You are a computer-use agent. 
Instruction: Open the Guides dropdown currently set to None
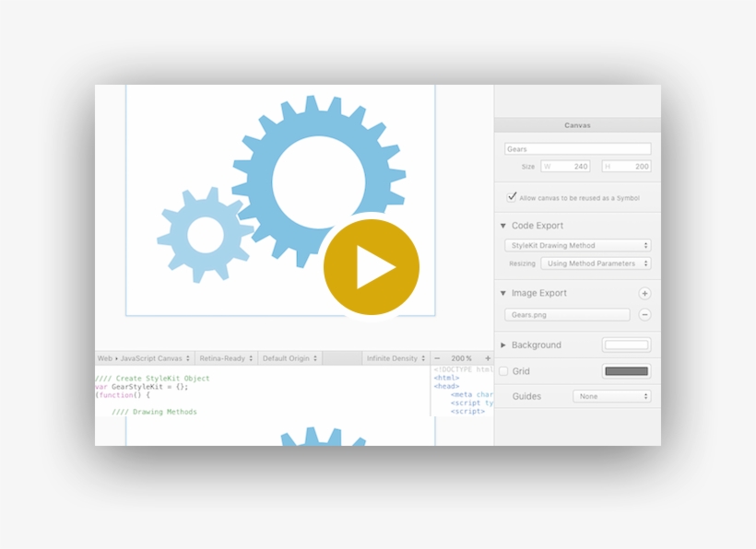pyautogui.click(x=611, y=396)
